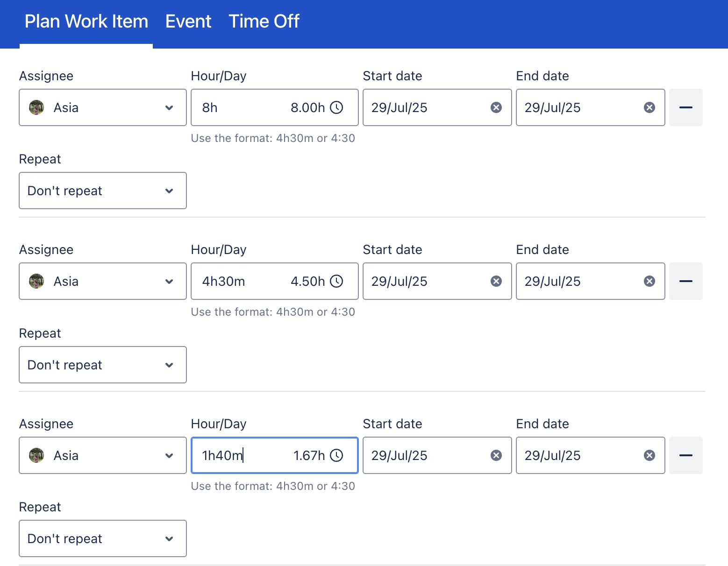This screenshot has width=728, height=566.
Task: Click clock icon next to 4.50h
Action: pos(336,281)
